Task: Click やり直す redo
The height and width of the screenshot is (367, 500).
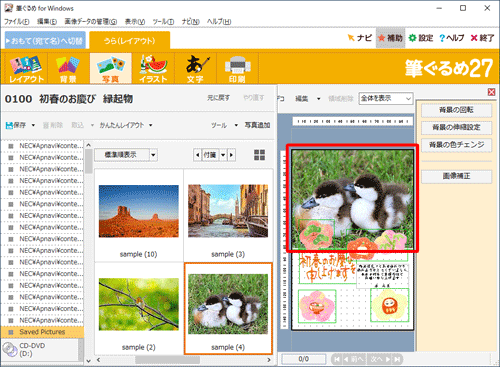Action: [x=254, y=98]
